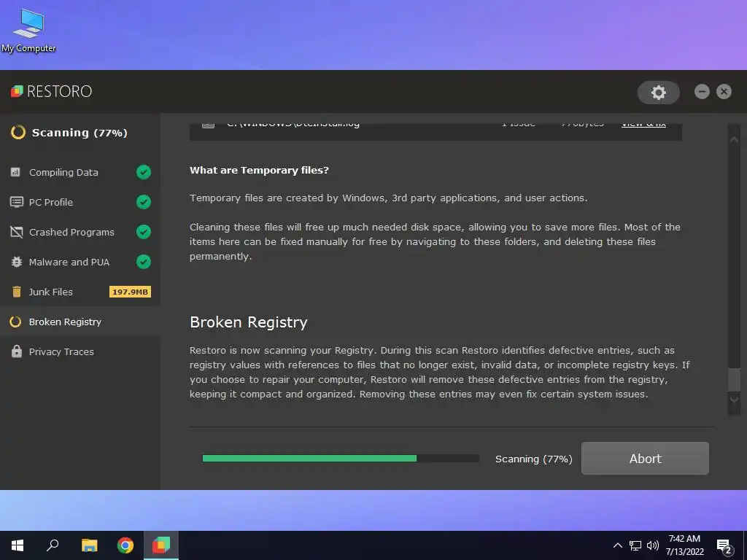The image size is (747, 560).
Task: Click the PC Profile monitor icon
Action: (16, 202)
